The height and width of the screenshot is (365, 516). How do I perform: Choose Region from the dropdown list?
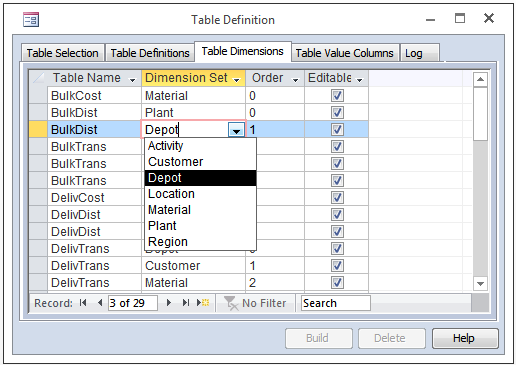click(200, 242)
